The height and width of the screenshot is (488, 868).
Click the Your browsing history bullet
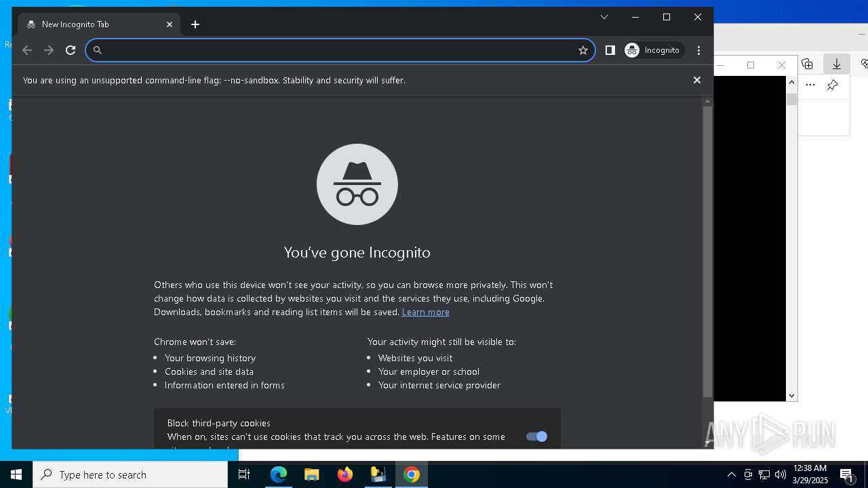pos(210,358)
